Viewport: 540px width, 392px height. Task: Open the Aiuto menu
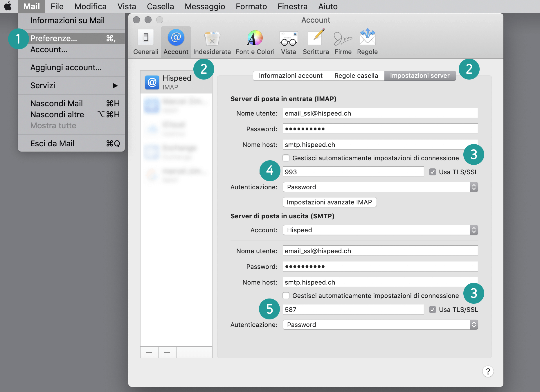(x=328, y=6)
